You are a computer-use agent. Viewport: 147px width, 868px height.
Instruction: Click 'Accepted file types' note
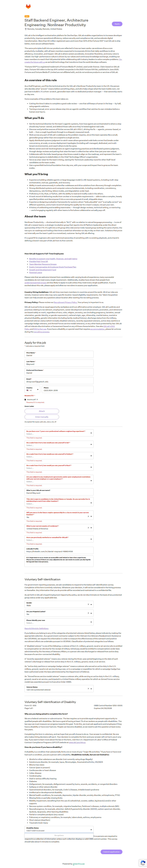[40, 422]
